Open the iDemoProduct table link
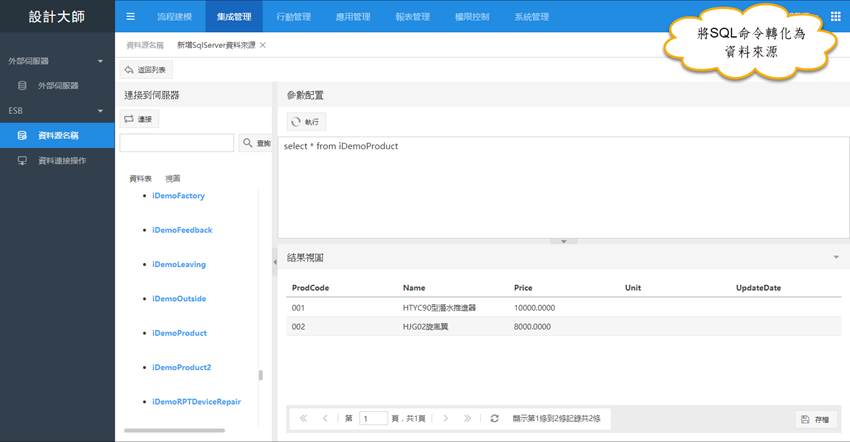 (179, 333)
